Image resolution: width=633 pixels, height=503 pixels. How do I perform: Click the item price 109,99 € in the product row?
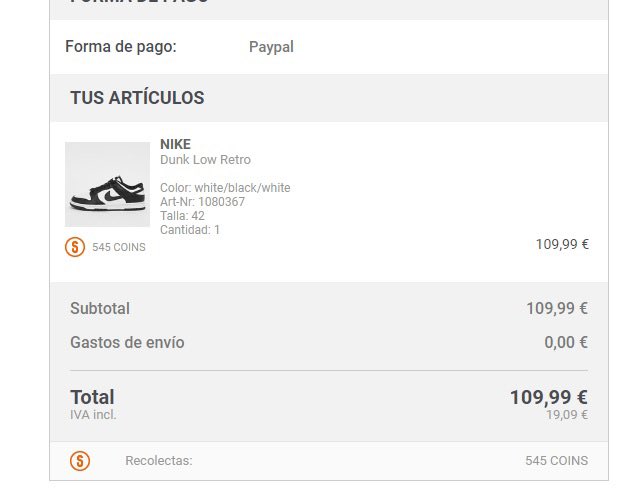[562, 244]
